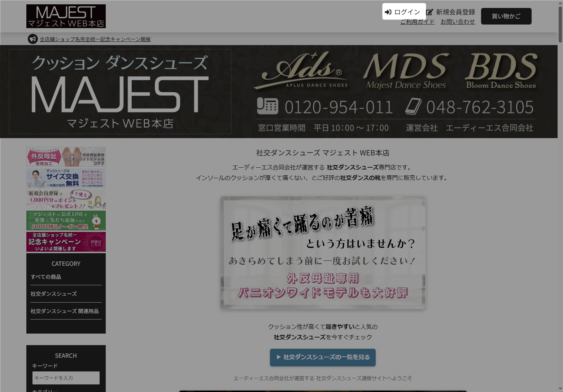Click the keyword search input field
Screen dimensions: 563x392
66,378
